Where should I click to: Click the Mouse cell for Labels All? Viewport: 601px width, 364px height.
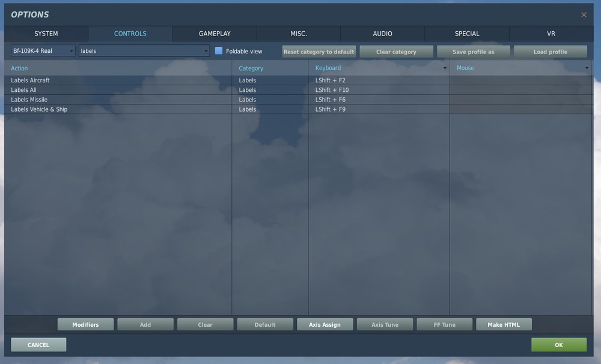point(521,90)
